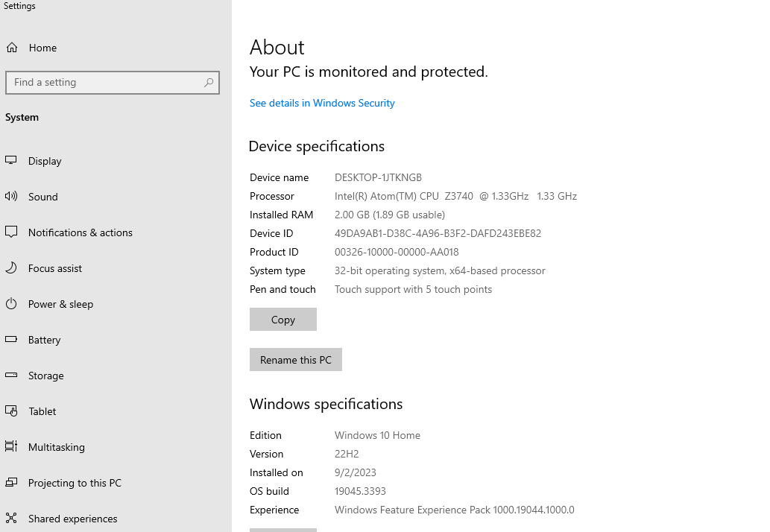
Task: Click the Notifications & actions icon
Action: (x=11, y=232)
